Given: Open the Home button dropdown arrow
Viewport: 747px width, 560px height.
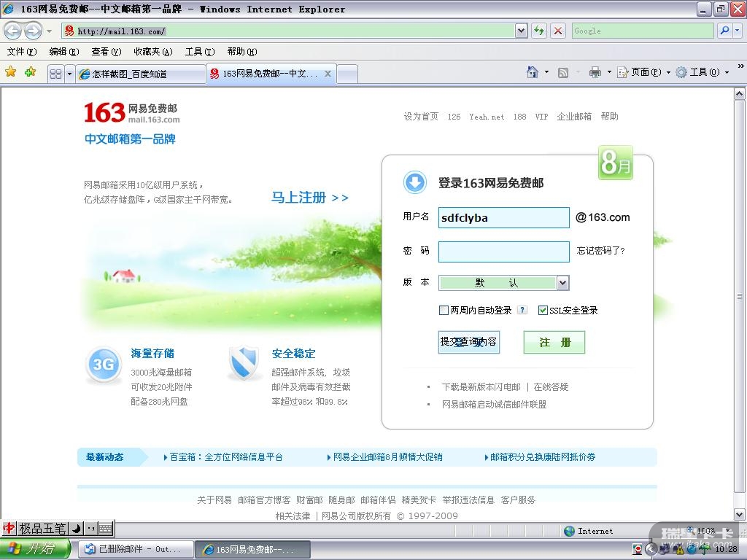Looking at the screenshot, I should [x=546, y=72].
